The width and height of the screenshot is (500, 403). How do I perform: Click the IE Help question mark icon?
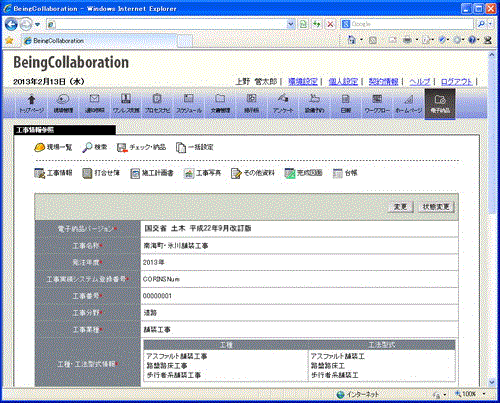(x=472, y=40)
